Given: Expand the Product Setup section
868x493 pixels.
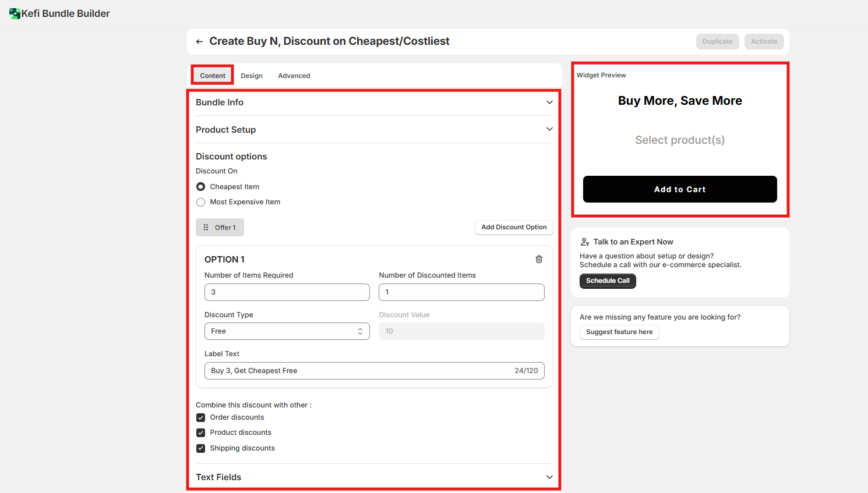Looking at the screenshot, I should (549, 129).
